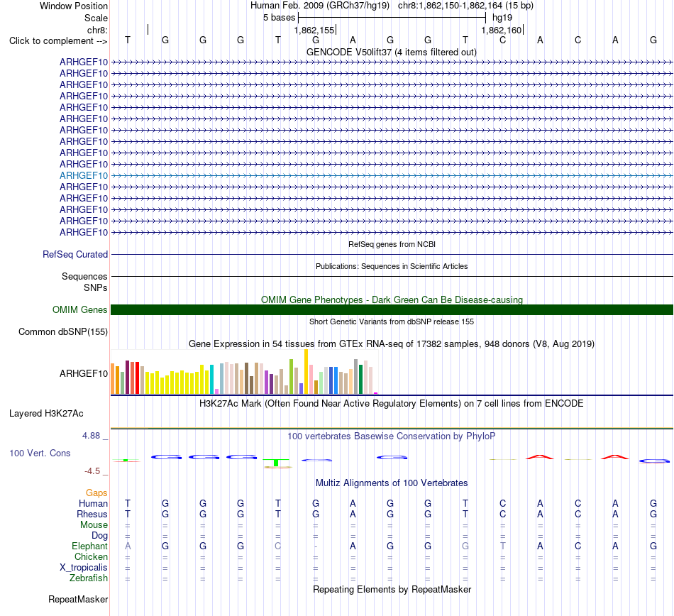Click the 'chr8:' ruler label
This screenshot has height=616, width=674.
[97, 30]
